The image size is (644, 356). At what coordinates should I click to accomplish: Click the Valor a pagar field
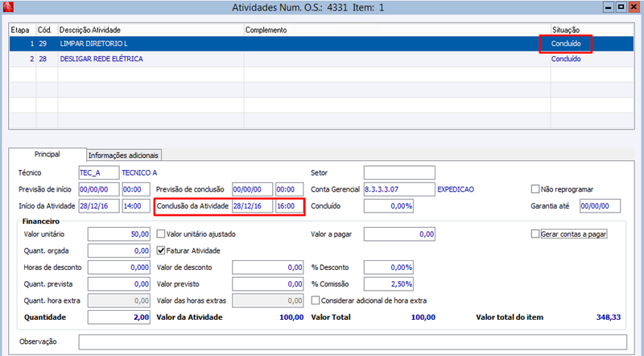coord(399,234)
